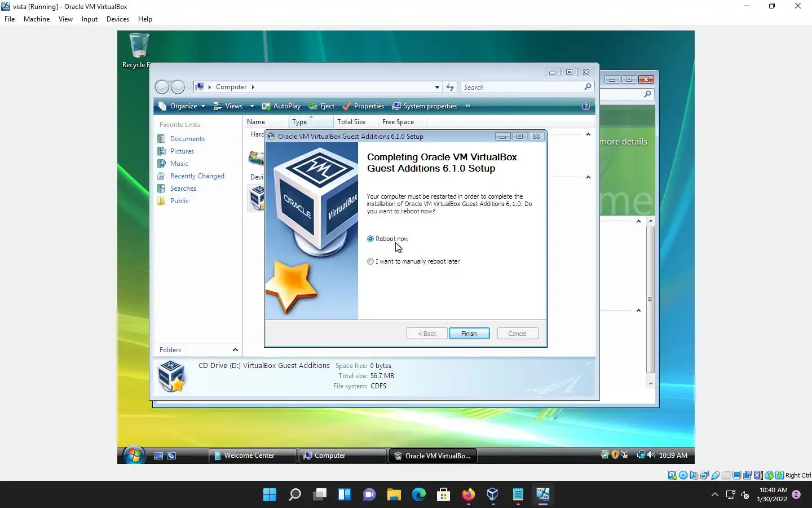Click AutoPlay in the toolbar
812x508 pixels.
point(281,106)
